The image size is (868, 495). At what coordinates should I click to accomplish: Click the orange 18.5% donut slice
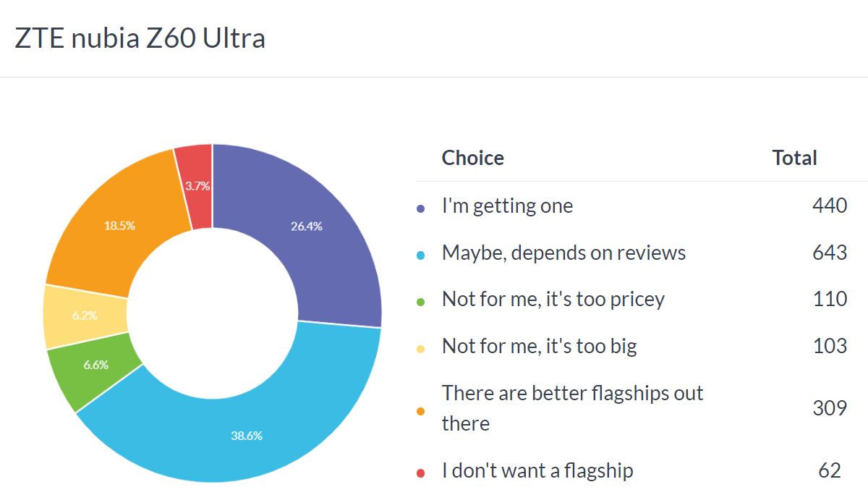(x=119, y=226)
